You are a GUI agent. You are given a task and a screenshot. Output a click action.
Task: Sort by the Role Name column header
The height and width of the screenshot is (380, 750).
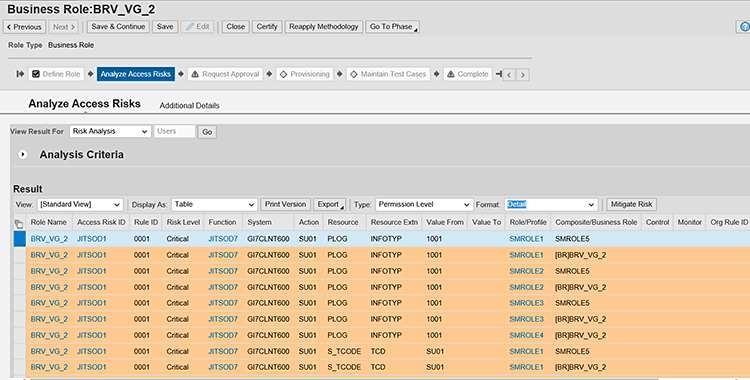(x=49, y=223)
